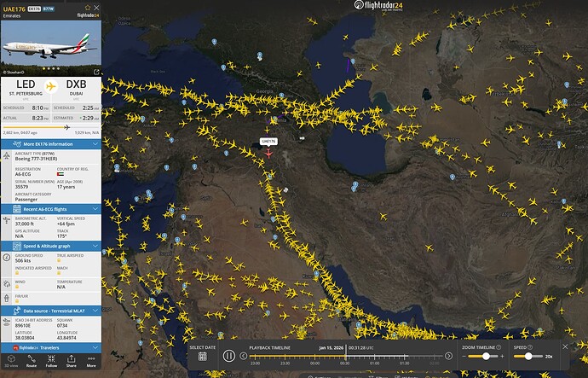Viewport: 588px width, 378px height.
Task: Adjust the Zoom Timeline slider
Action: pyautogui.click(x=486, y=357)
